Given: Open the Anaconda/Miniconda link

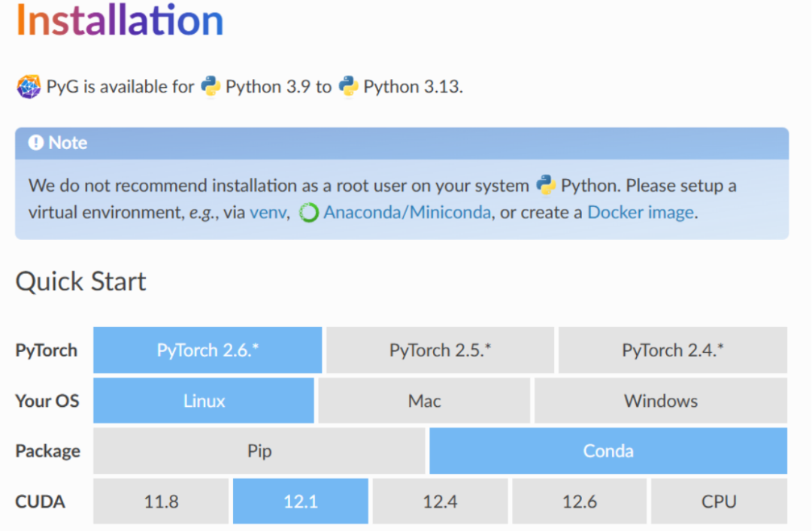Looking at the screenshot, I should coord(407,212).
